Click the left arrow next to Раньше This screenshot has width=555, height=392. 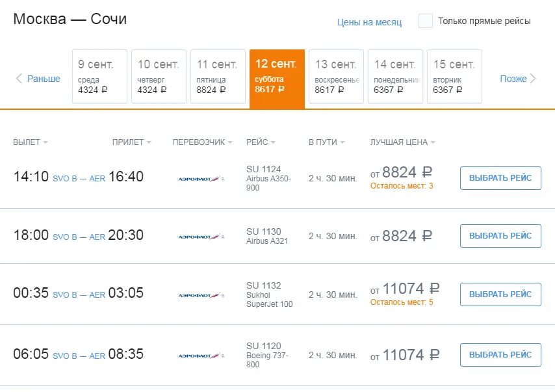19,79
